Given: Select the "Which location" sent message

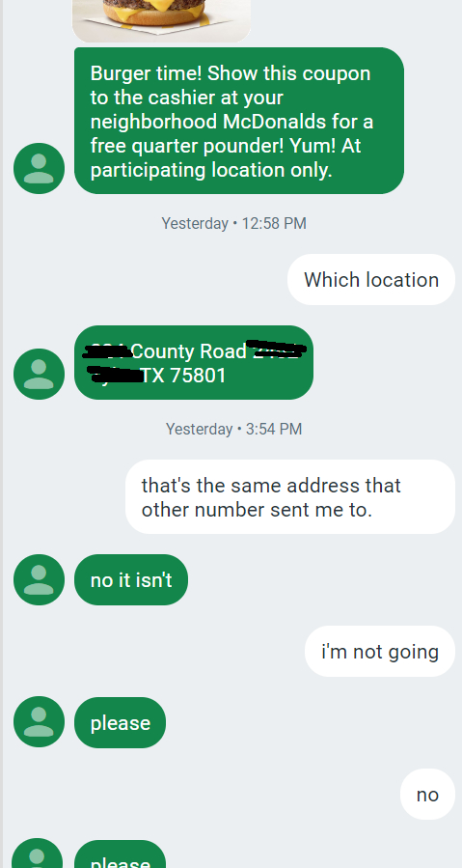Looking at the screenshot, I should click(x=371, y=280).
